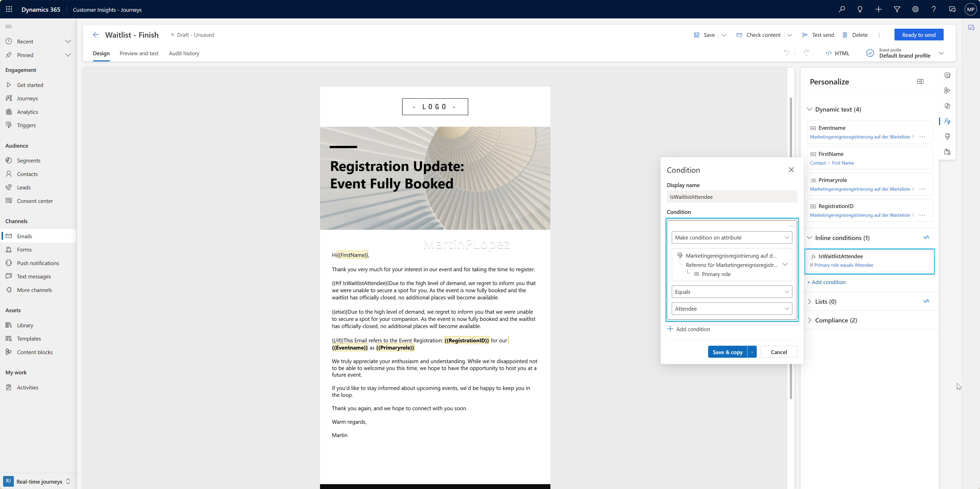Click the IsWaitlistAttendee display name field
This screenshot has height=489, width=980.
731,197
